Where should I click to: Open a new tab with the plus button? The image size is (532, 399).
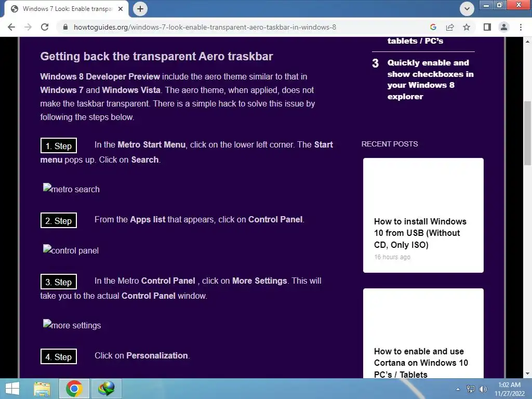coord(140,9)
